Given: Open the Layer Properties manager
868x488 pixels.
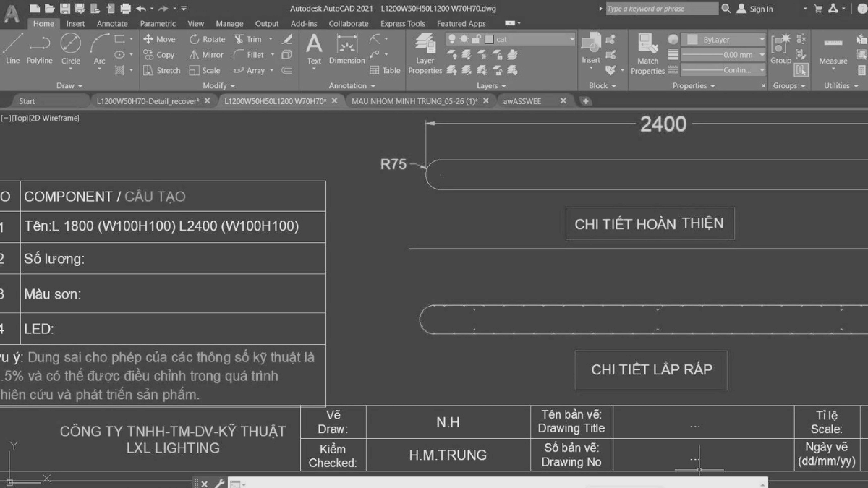Looking at the screenshot, I should click(425, 55).
